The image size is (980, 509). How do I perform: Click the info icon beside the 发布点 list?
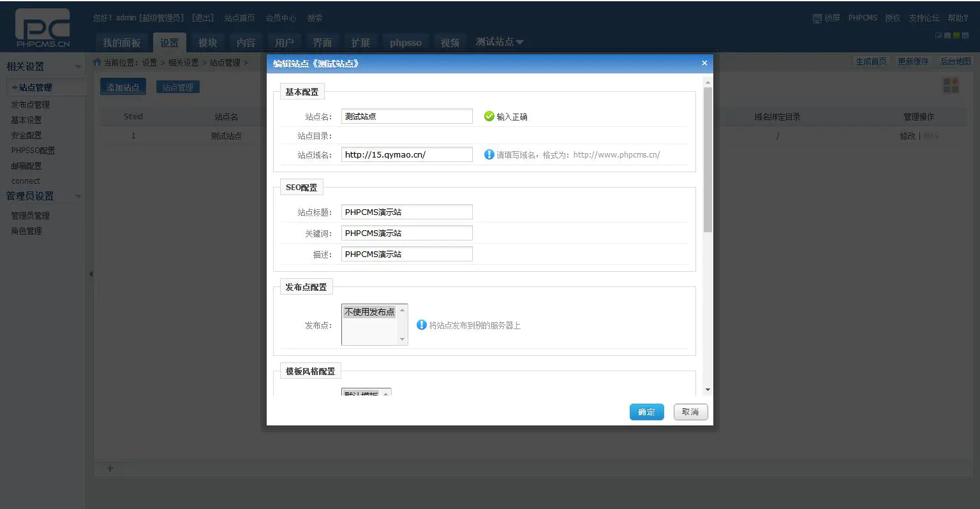421,325
